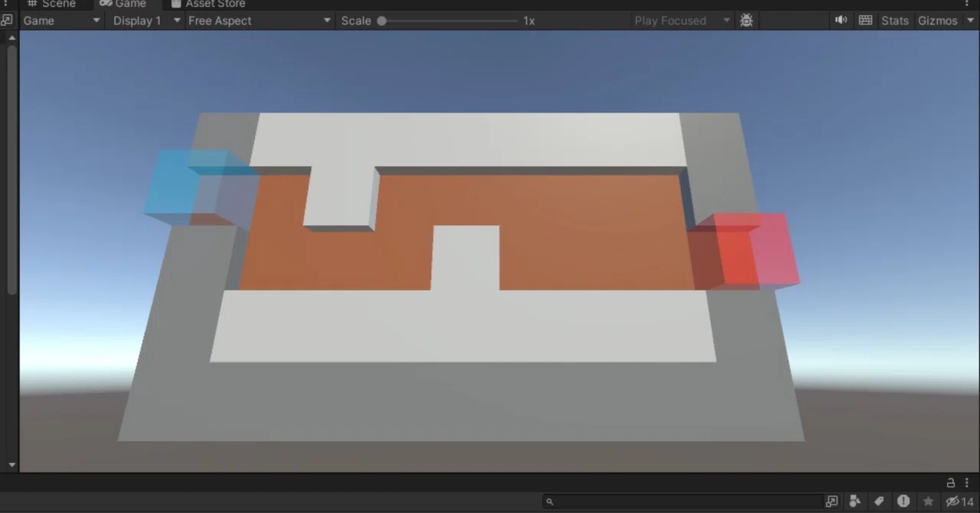The image size is (980, 513).
Task: Open the Free Aspect resolution dropdown
Action: [x=259, y=21]
